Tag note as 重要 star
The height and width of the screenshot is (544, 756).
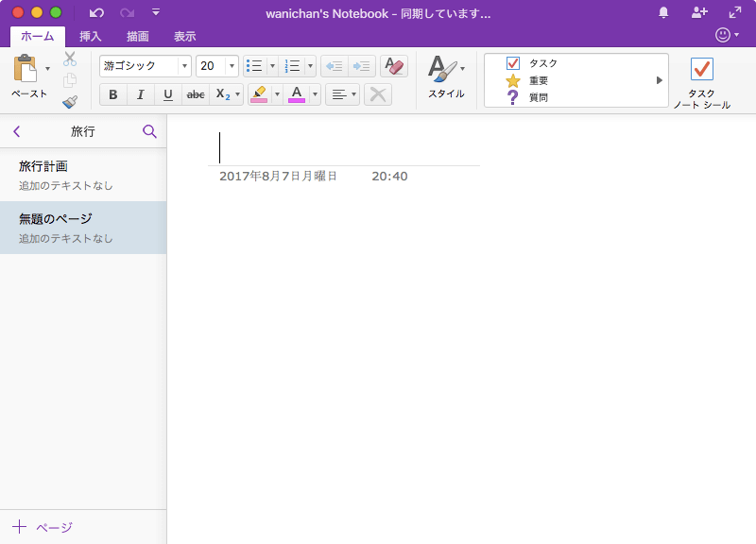(x=527, y=80)
